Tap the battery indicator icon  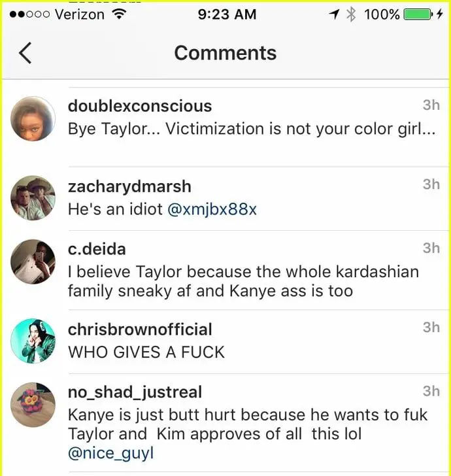coord(418,14)
